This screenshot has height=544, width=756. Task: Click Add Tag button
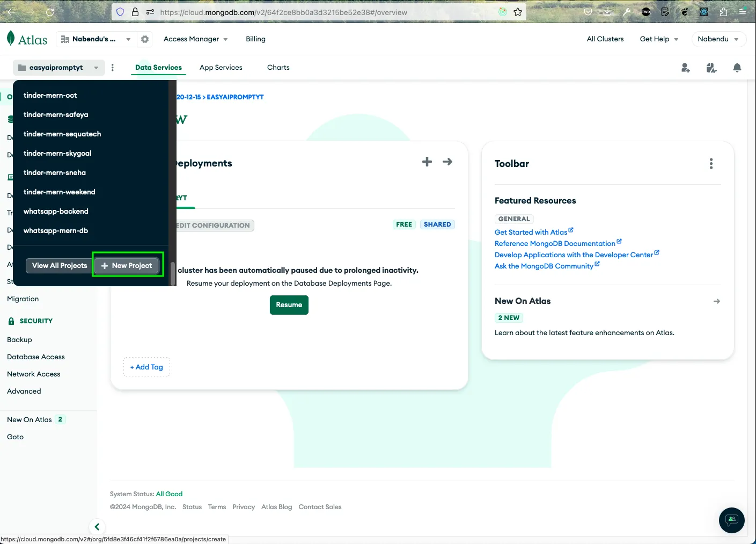pos(146,367)
